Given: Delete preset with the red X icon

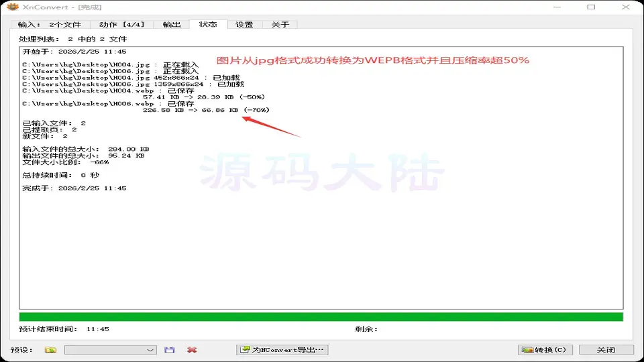Looking at the screenshot, I should (192, 350).
